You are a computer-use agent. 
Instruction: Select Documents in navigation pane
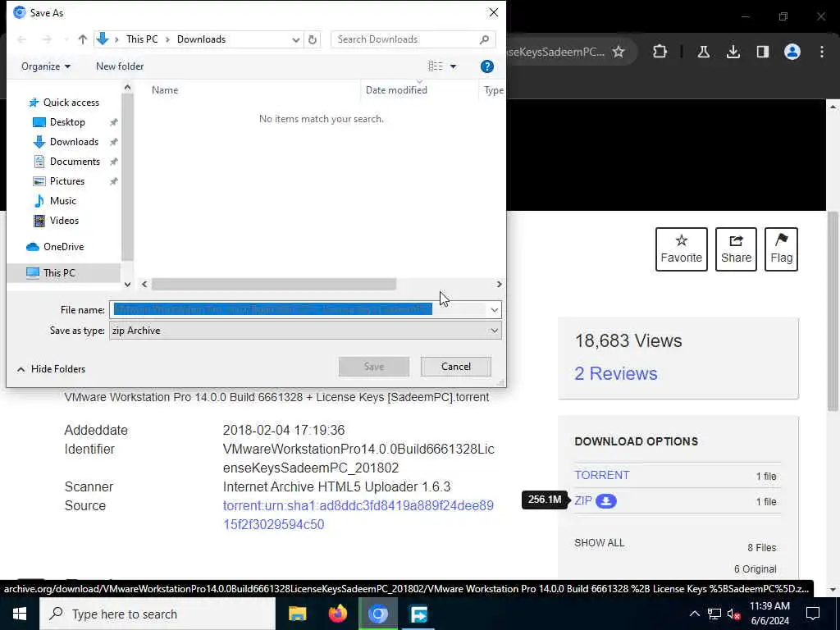coord(75,162)
